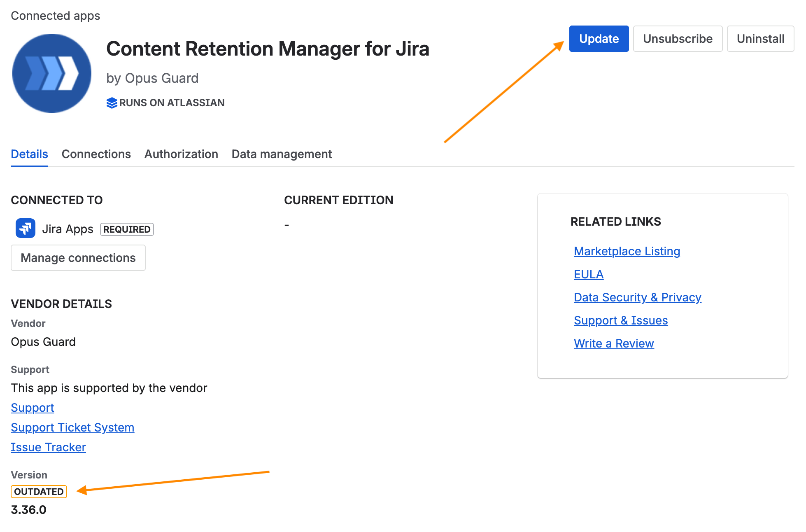Uninstall the Content Retention Manager app
Viewport: 806px width, 532px height.
pyautogui.click(x=760, y=39)
